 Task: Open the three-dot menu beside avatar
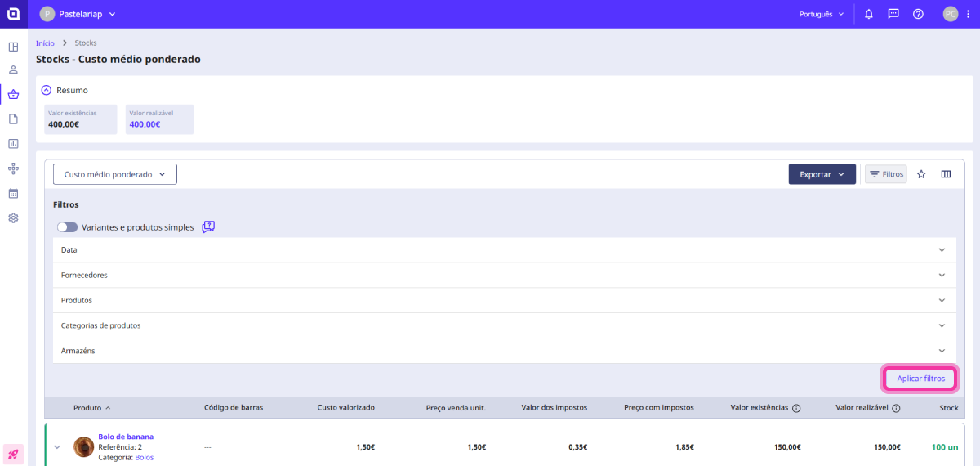pos(968,14)
